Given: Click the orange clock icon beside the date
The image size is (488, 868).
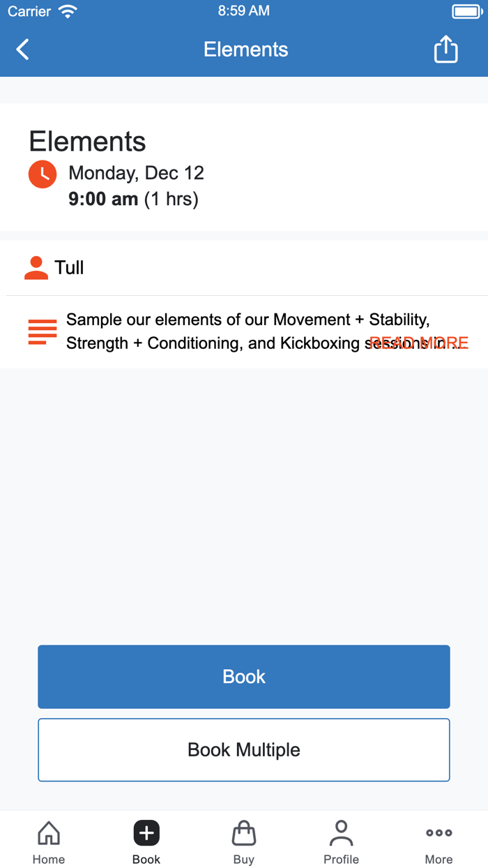Looking at the screenshot, I should coord(43,174).
